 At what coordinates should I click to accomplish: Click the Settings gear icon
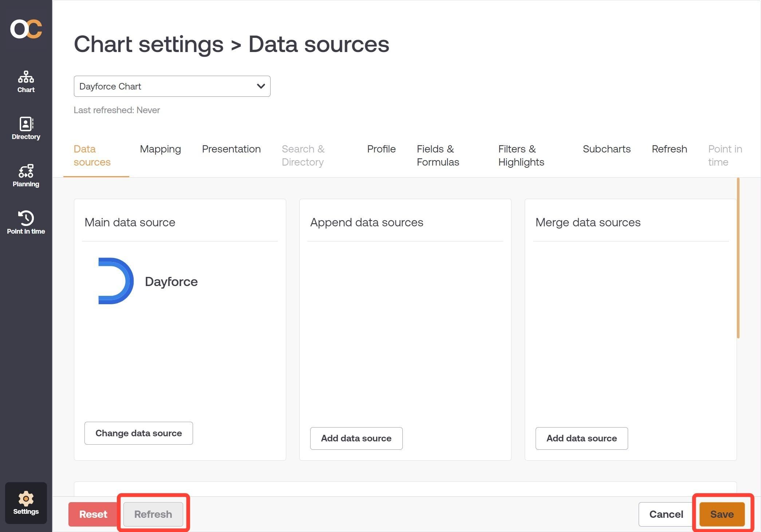pos(26,499)
